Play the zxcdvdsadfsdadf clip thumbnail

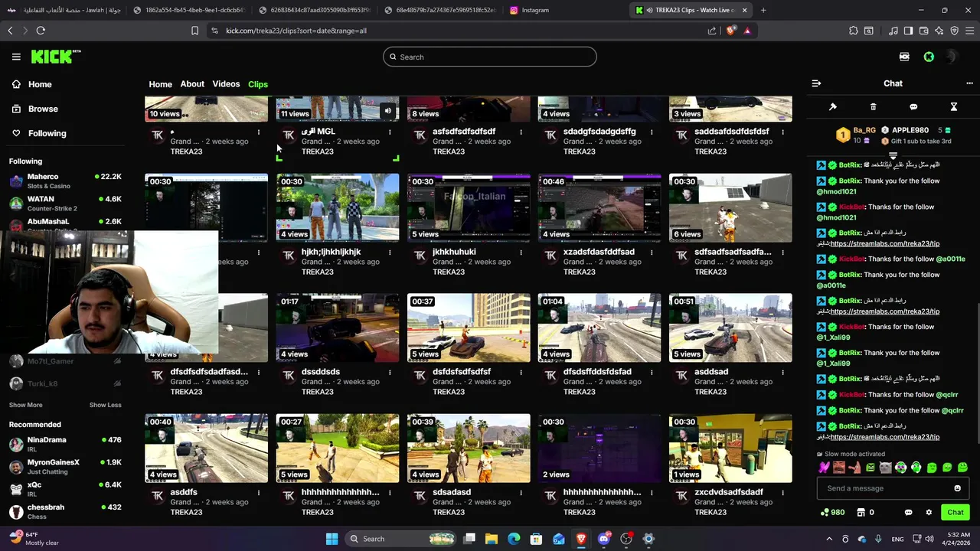pos(730,448)
